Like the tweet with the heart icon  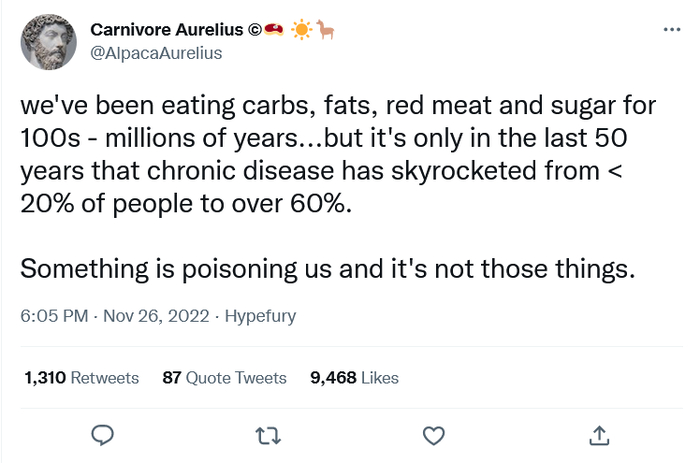(433, 435)
